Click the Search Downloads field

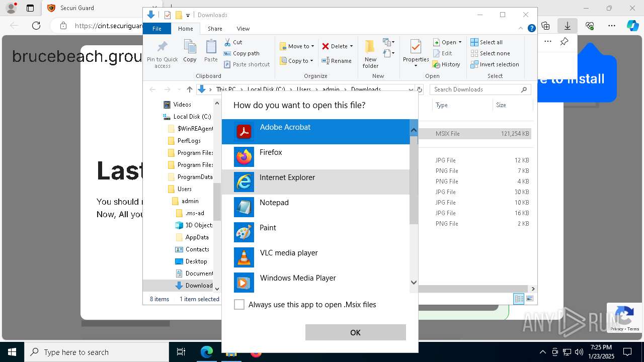(480, 89)
